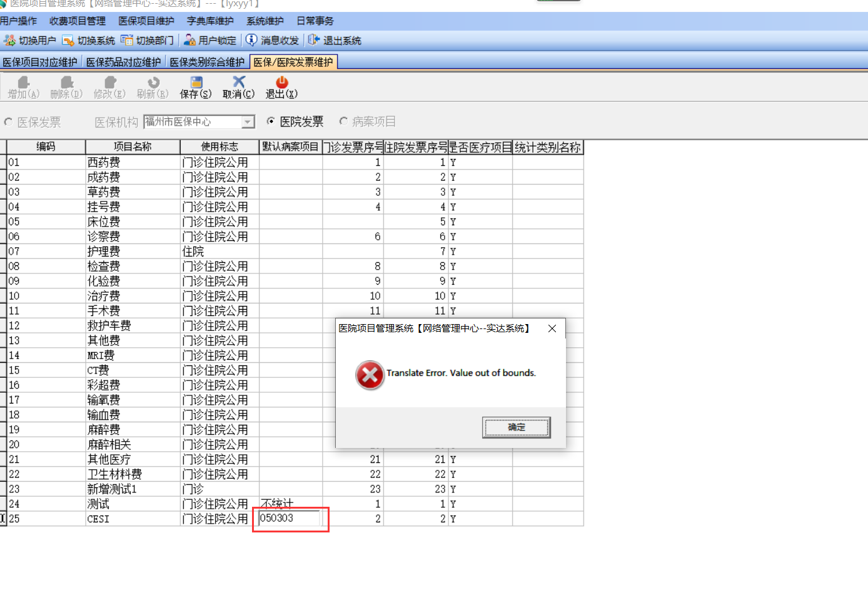Select the 新增测试1 item name cell
Viewport: 868px width, 605px height.
(x=133, y=489)
